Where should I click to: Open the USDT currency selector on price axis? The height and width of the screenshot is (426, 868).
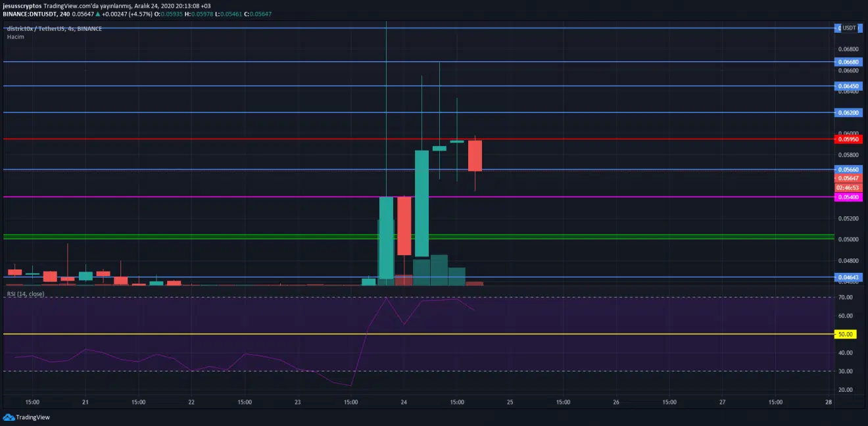pos(848,28)
